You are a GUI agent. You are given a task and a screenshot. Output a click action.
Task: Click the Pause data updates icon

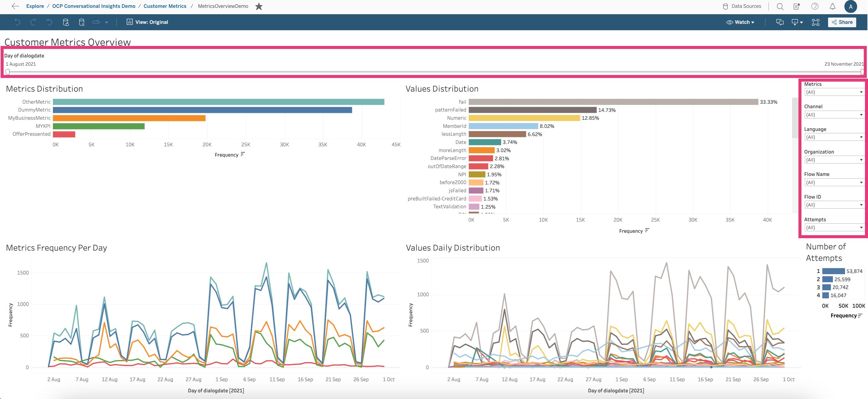(x=82, y=22)
